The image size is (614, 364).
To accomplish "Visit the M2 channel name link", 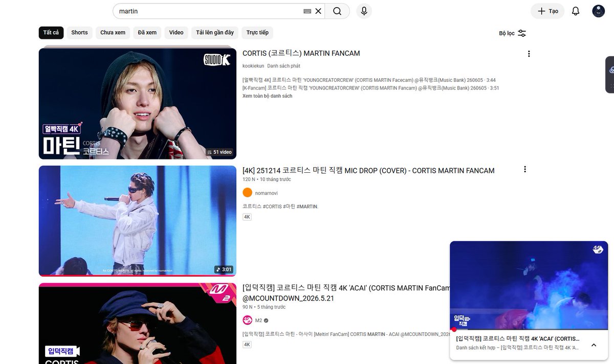I will 258,321.
